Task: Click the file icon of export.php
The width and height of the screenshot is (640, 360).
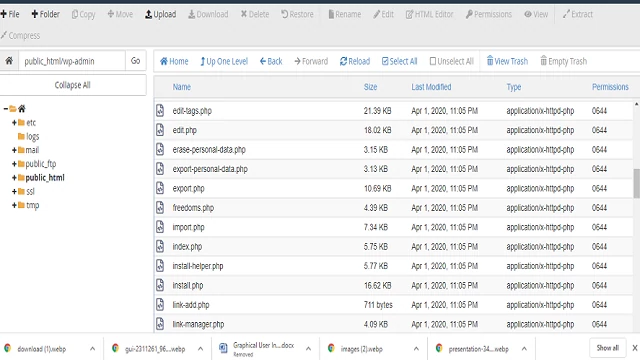Action: point(160,188)
